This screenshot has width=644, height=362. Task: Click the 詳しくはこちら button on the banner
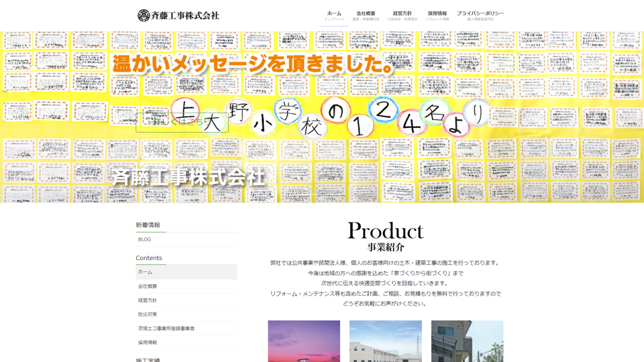pyautogui.click(x=182, y=122)
